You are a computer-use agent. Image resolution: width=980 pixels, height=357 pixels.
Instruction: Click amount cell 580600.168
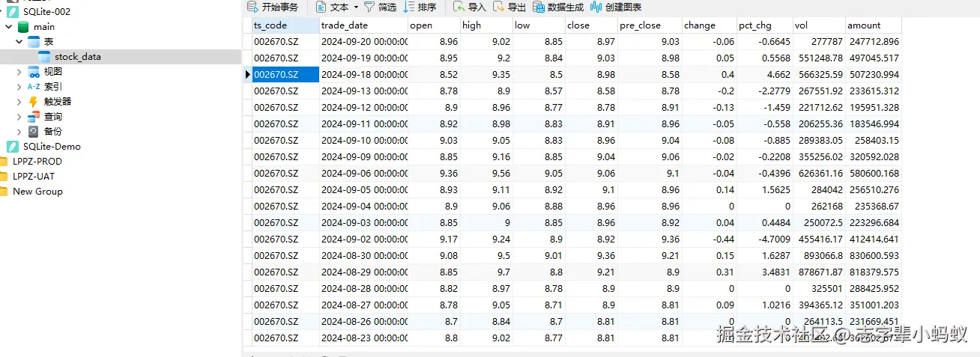point(873,174)
